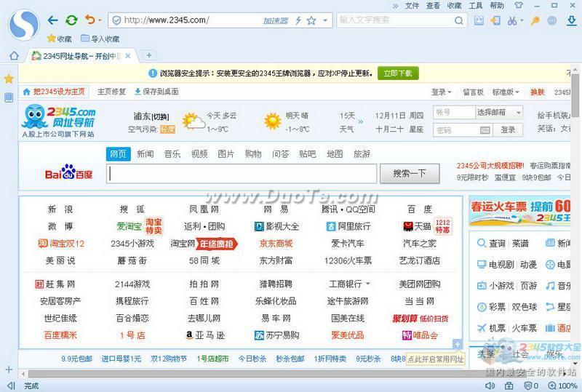Image resolution: width=582 pixels, height=392 pixels.
Task: Click the Sogou browser logo
Action: [x=23, y=23]
